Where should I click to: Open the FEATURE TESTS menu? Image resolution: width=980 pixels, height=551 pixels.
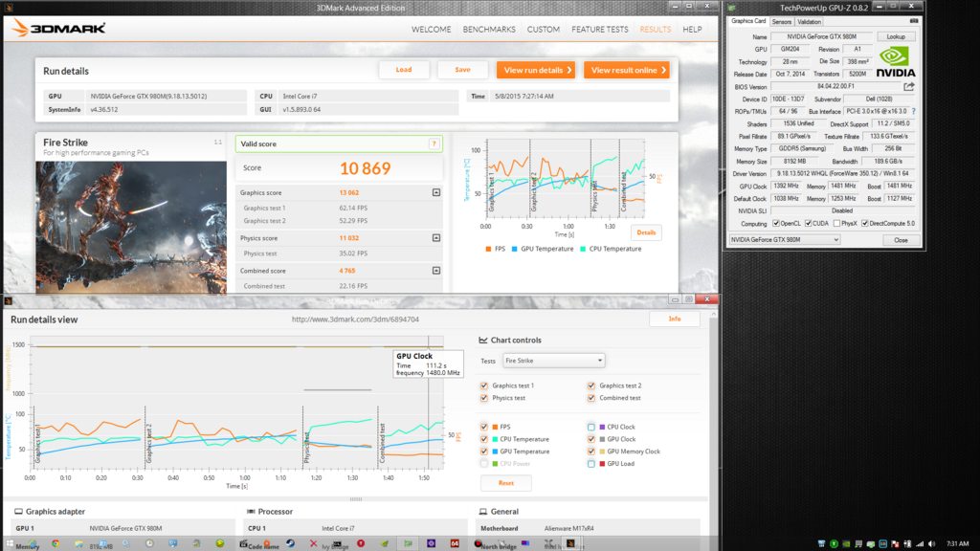tap(599, 30)
